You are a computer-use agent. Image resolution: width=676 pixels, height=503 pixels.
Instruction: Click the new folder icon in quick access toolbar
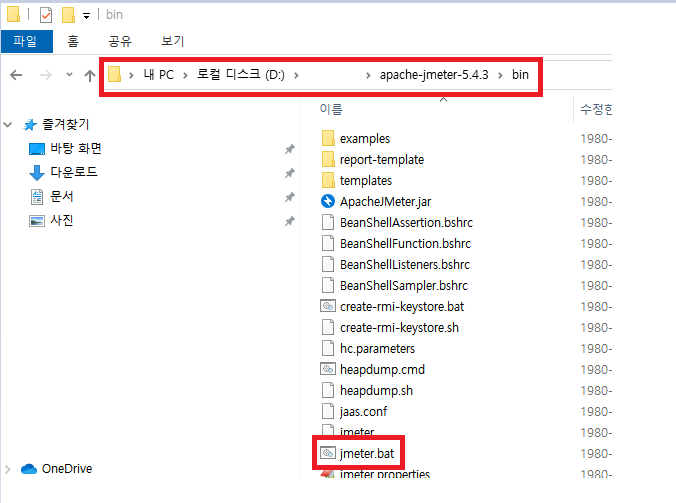(68, 15)
